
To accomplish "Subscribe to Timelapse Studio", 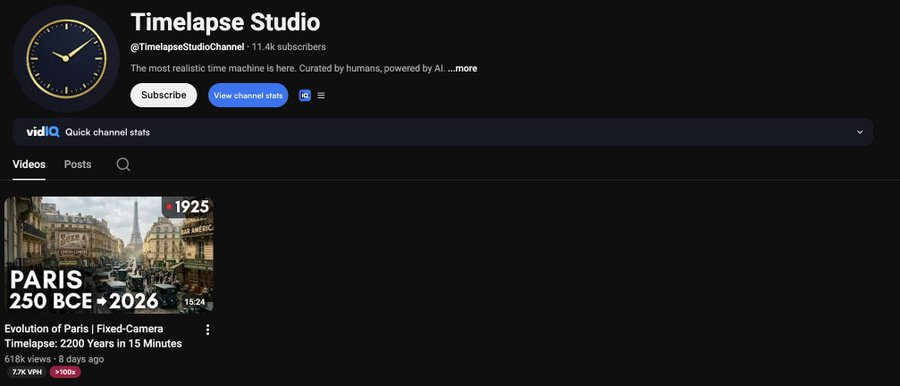I will point(164,95).
